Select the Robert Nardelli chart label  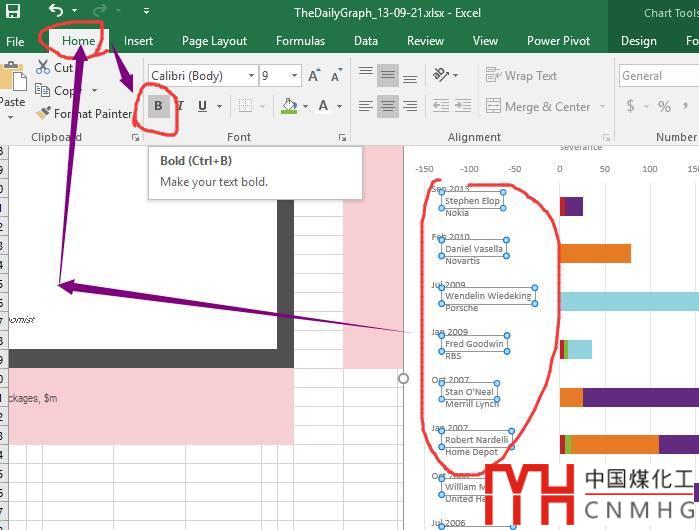point(477,440)
